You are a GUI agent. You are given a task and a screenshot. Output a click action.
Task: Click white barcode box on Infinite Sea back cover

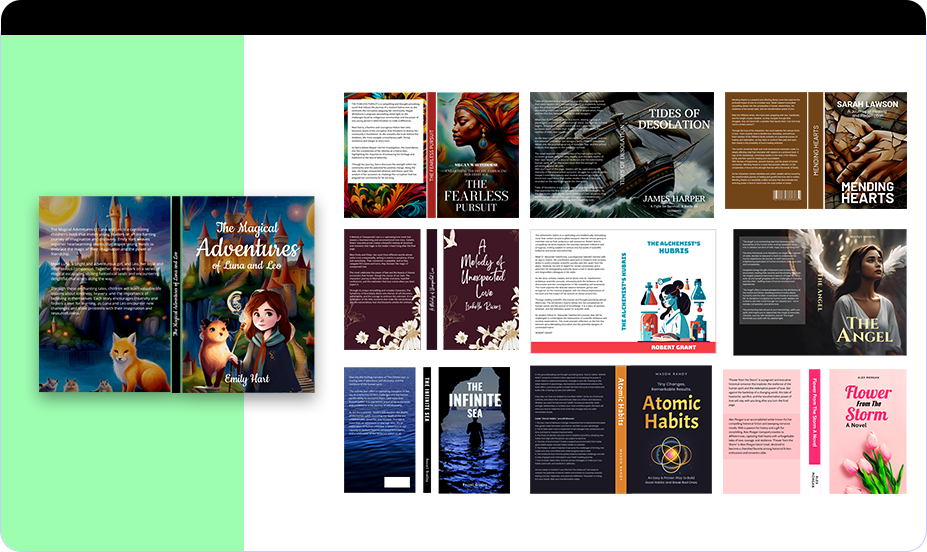[400, 482]
